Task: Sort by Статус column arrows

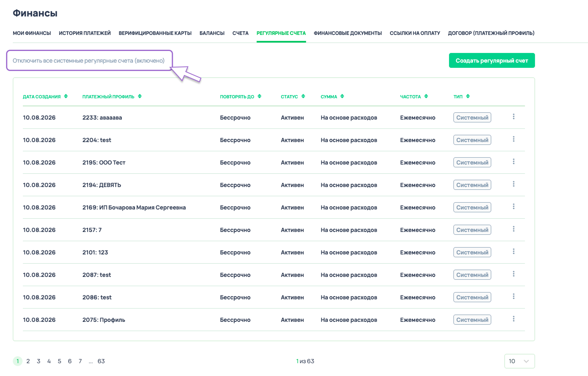Action: point(303,96)
